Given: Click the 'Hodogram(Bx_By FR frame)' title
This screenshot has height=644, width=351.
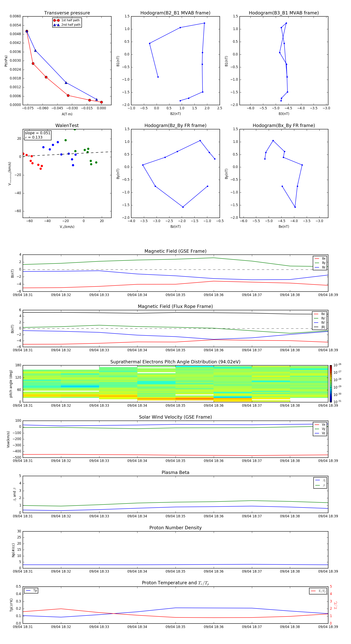Looking at the screenshot, I should pos(284,125).
